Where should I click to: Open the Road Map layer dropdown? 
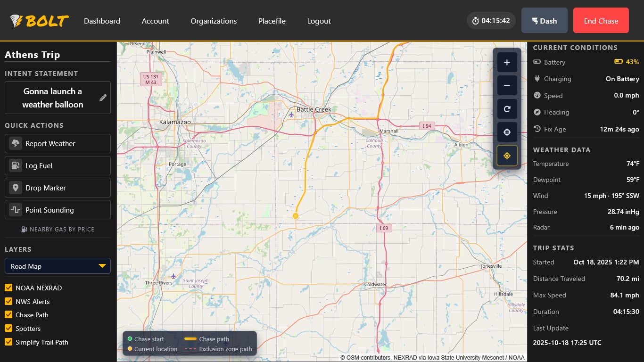[58, 266]
